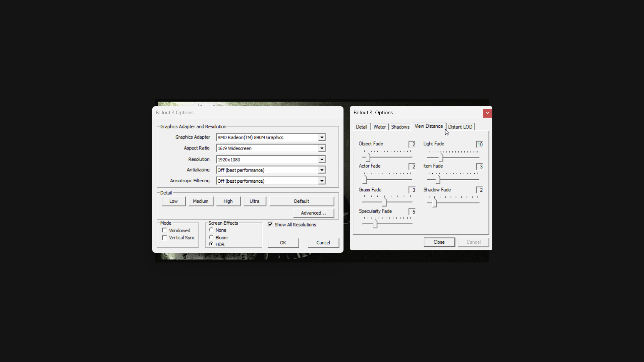The height and width of the screenshot is (362, 644).
Task: Click the Grass Fade value field
Action: (x=412, y=190)
